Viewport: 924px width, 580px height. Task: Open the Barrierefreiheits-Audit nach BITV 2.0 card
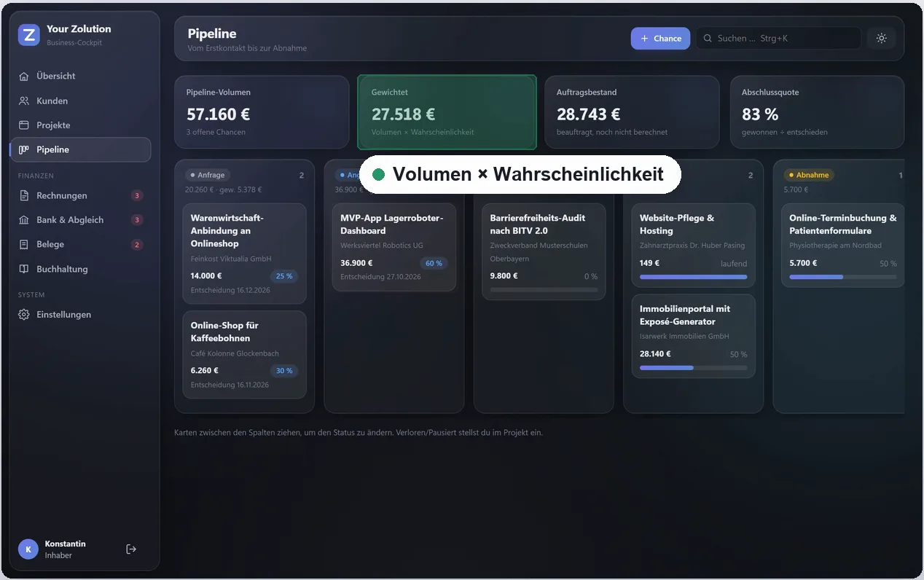point(544,252)
